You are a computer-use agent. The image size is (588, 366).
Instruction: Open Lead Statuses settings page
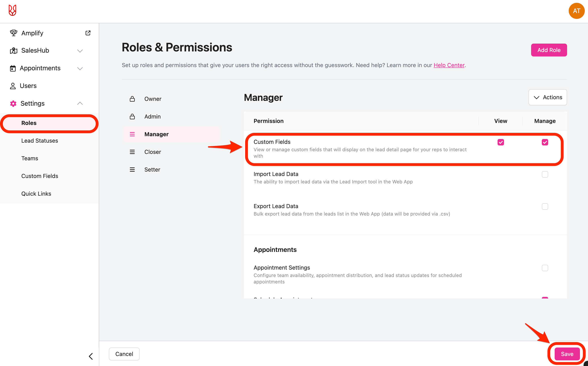tap(40, 141)
